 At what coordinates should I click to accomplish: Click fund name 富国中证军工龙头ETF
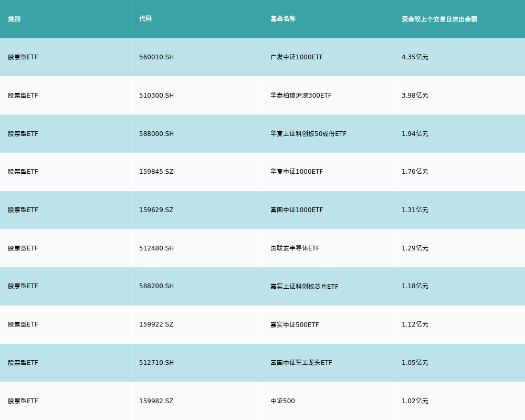pyautogui.click(x=301, y=363)
